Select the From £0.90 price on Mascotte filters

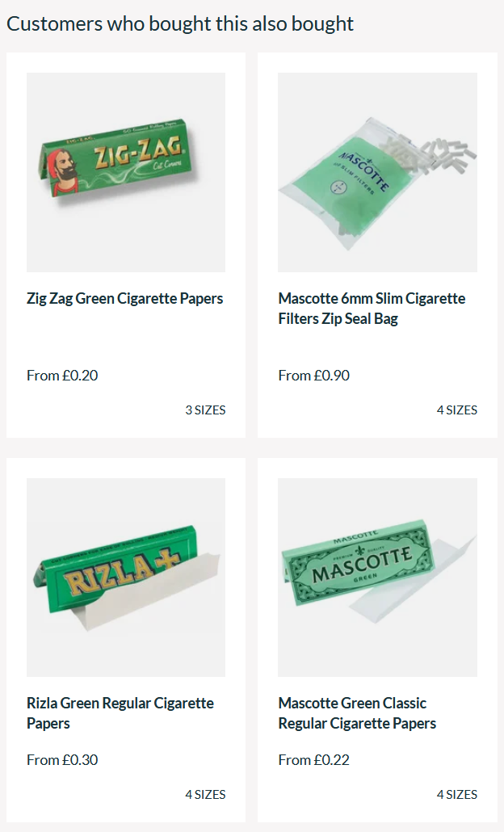coord(313,376)
